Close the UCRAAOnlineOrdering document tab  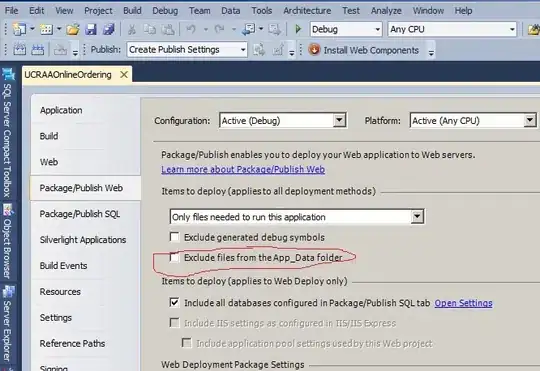[124, 74]
